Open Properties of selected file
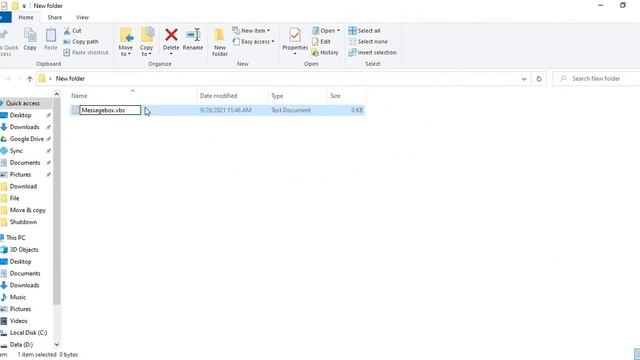 (295, 39)
